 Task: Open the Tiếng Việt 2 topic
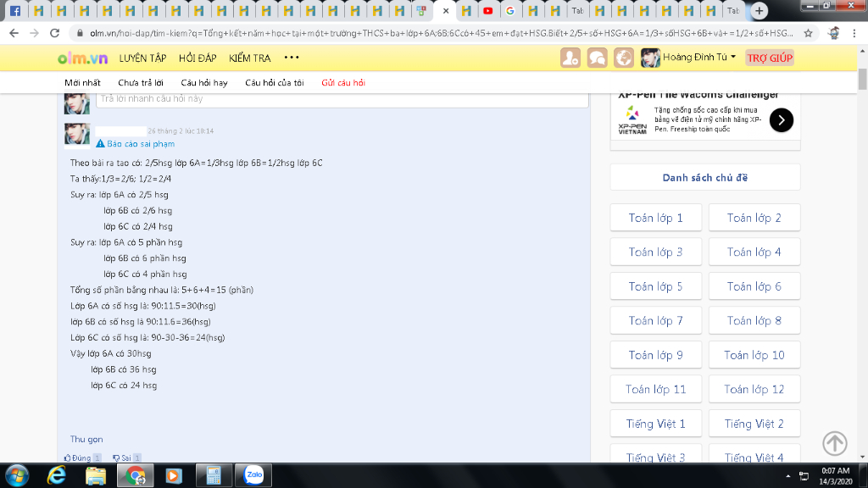click(754, 424)
